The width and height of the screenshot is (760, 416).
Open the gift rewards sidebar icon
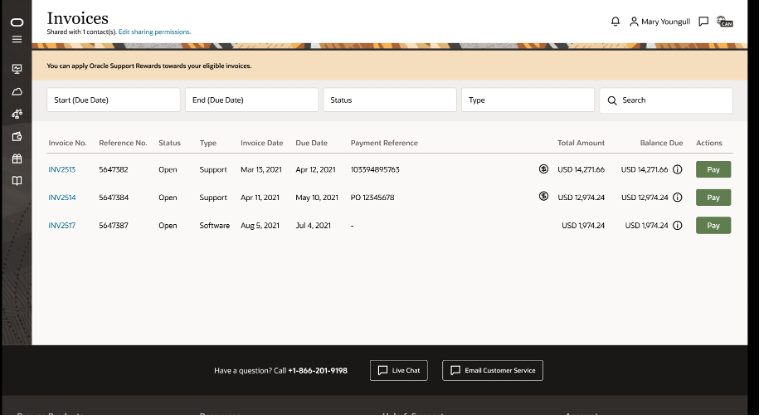(17, 159)
